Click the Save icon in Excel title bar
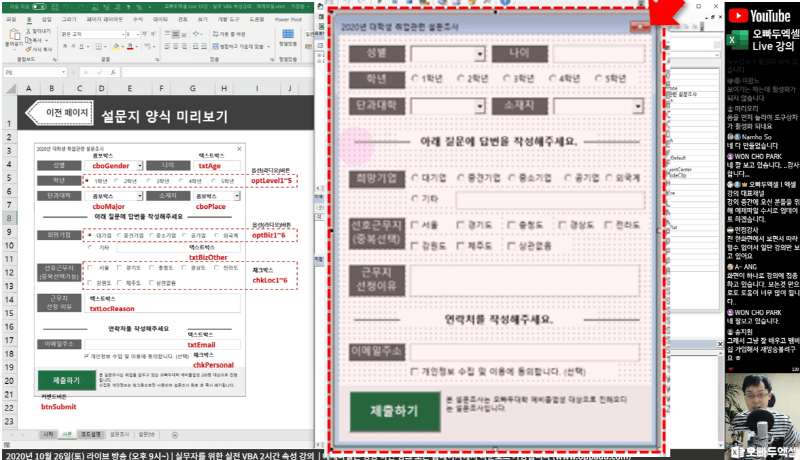 (x=55, y=7)
